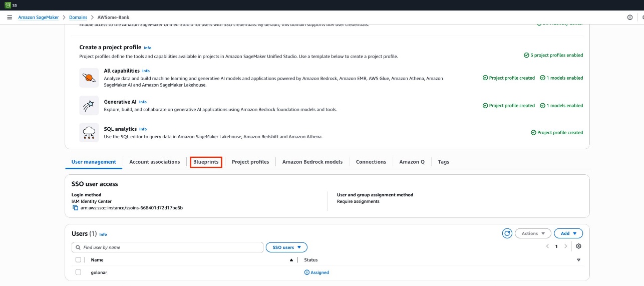Go to next page of users

click(x=566, y=246)
